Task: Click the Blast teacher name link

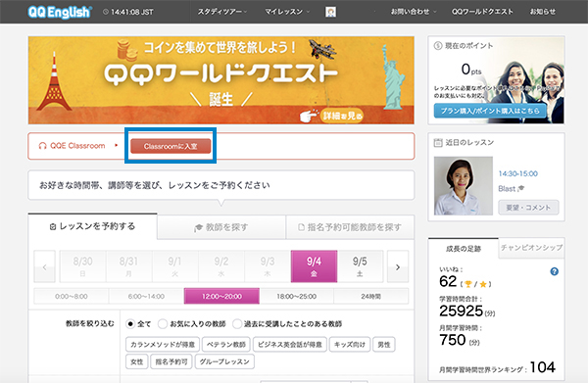Action: tap(507, 188)
